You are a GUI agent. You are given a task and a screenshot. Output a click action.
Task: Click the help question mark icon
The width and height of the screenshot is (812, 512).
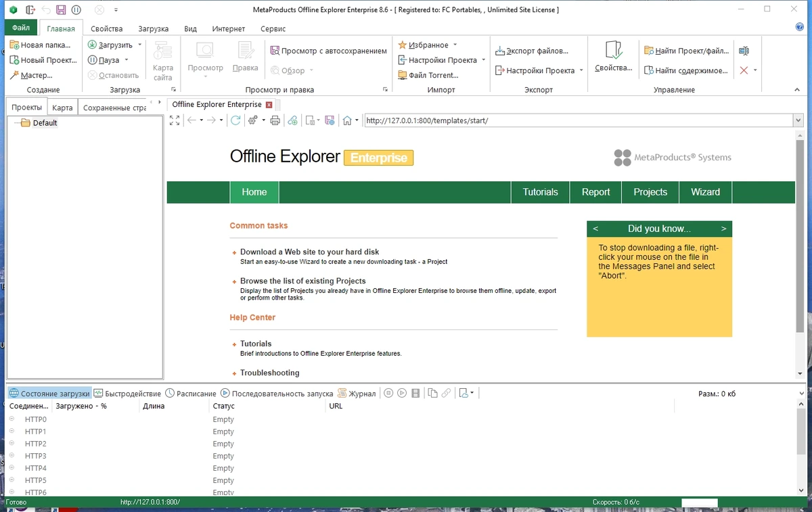(x=800, y=27)
